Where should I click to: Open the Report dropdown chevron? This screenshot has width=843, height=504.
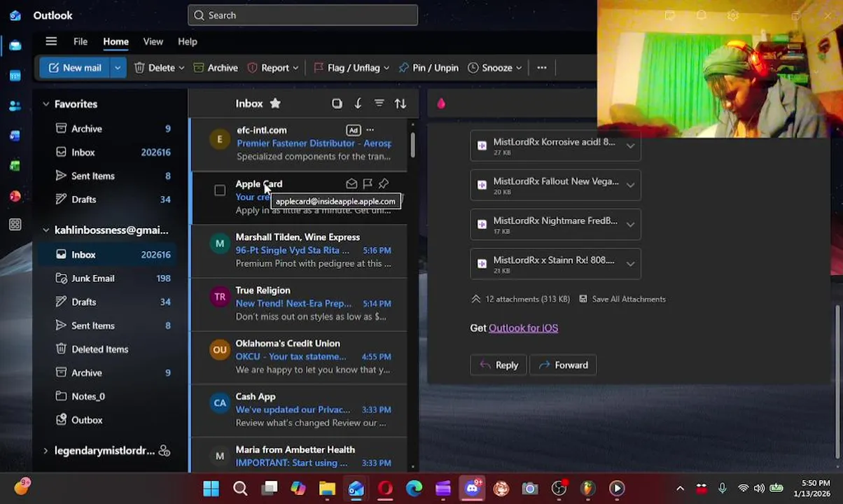(295, 68)
